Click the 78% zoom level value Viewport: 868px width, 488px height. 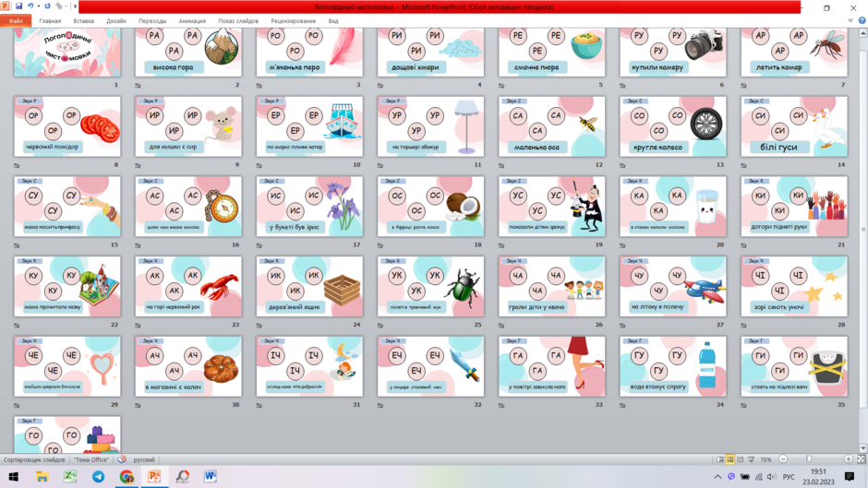coord(766,459)
